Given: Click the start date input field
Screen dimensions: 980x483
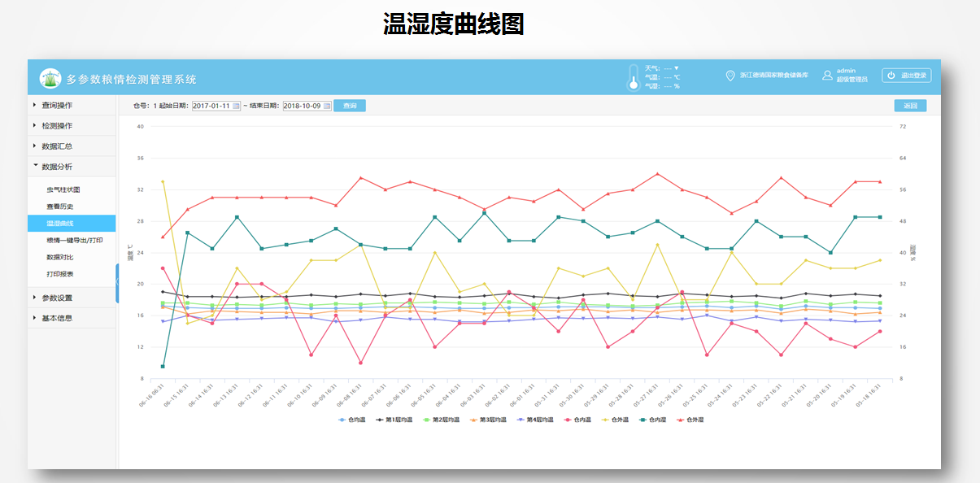Looking at the screenshot, I should coord(211,106).
